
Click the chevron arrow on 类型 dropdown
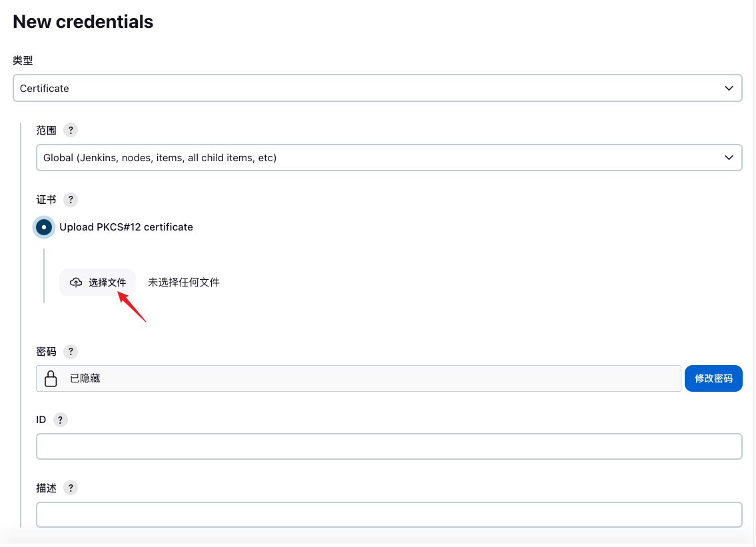pos(729,88)
